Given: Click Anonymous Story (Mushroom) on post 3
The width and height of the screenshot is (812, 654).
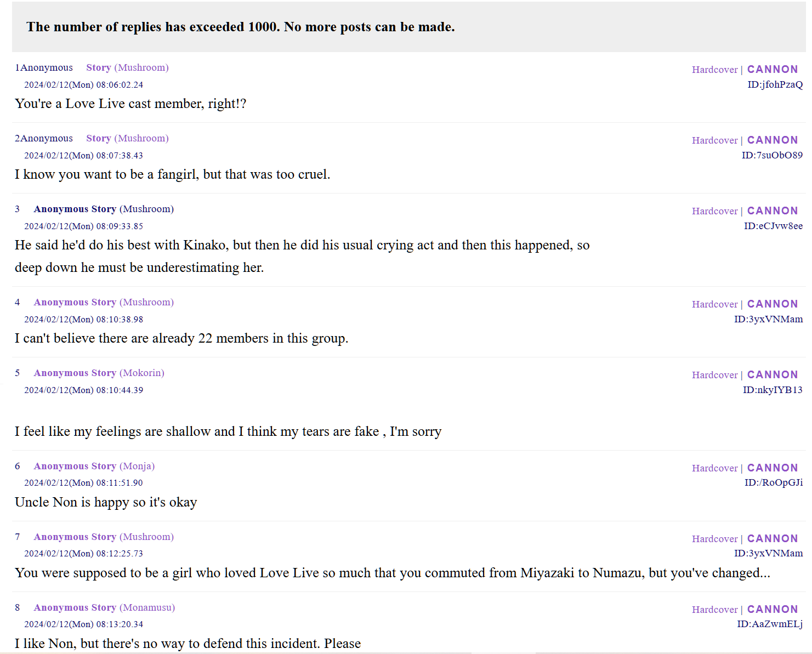Looking at the screenshot, I should pos(104,209).
